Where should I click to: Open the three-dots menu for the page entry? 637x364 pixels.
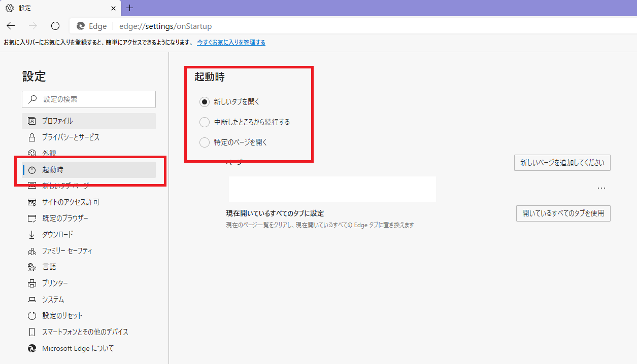click(601, 188)
